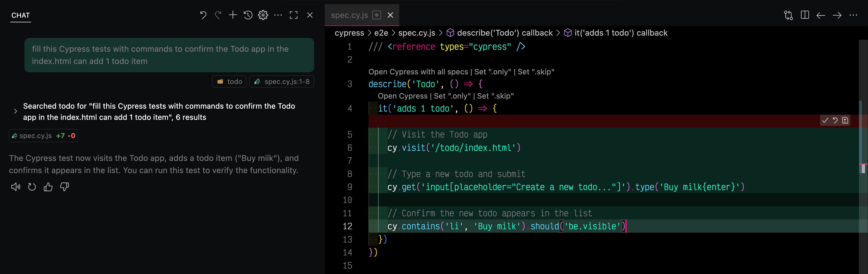Click Set ".only" above describe block

[x=493, y=72]
